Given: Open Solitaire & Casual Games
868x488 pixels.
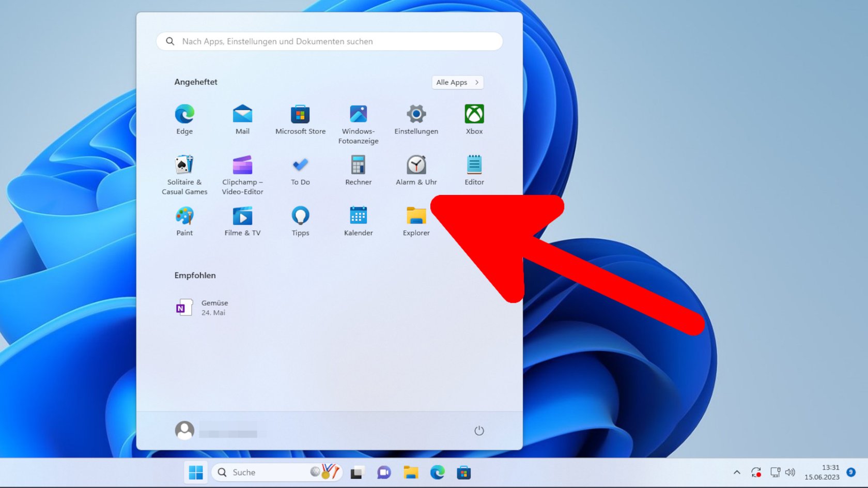Looking at the screenshot, I should pos(184,175).
